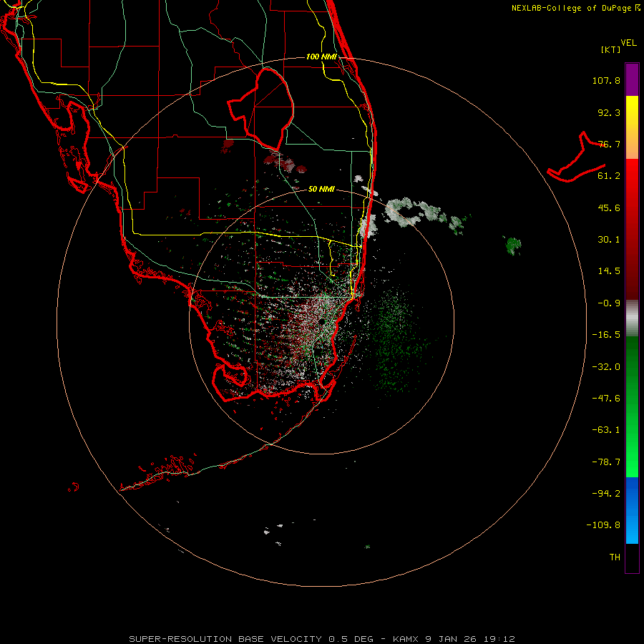
Task: Select the 45.6 scale value
Action: [609, 208]
